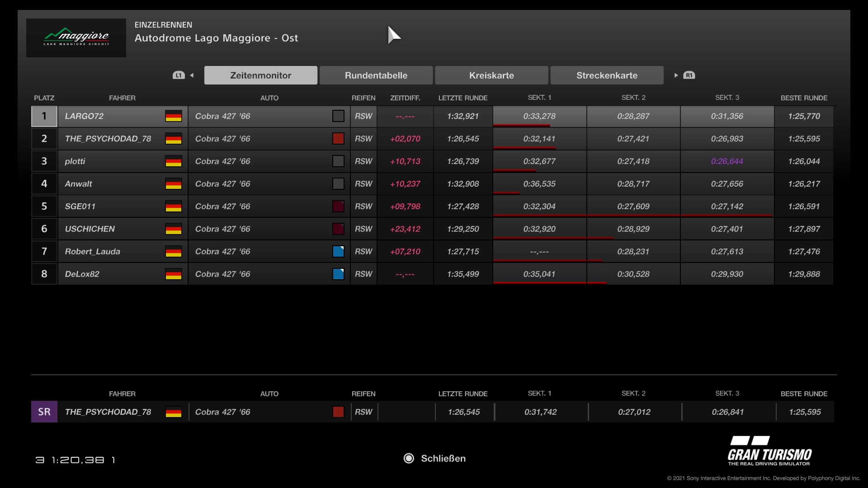Viewport: 868px width, 488px height.
Task: Click the L1 previous tab button icon
Action: [179, 75]
